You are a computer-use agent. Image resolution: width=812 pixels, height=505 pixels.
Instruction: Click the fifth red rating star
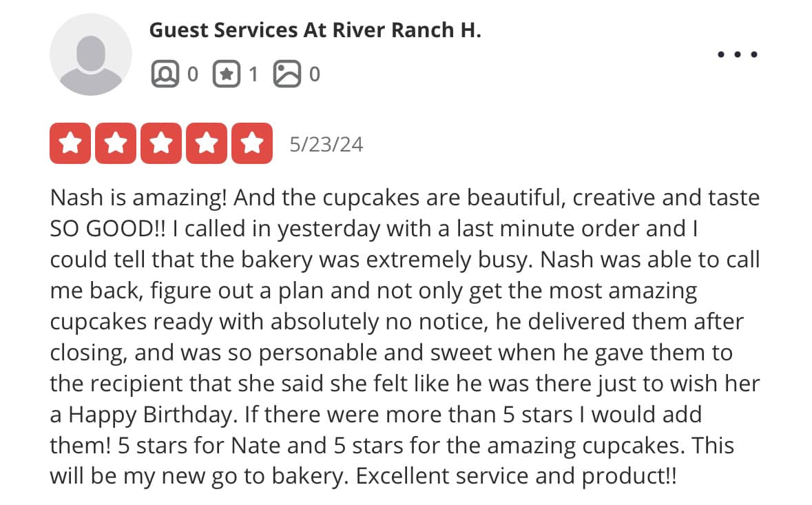coord(252,143)
